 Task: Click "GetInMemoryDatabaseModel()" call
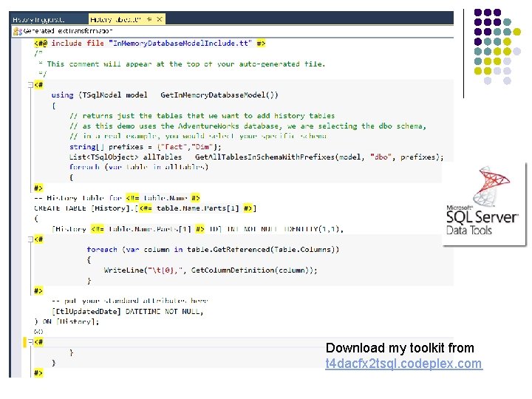219,95
